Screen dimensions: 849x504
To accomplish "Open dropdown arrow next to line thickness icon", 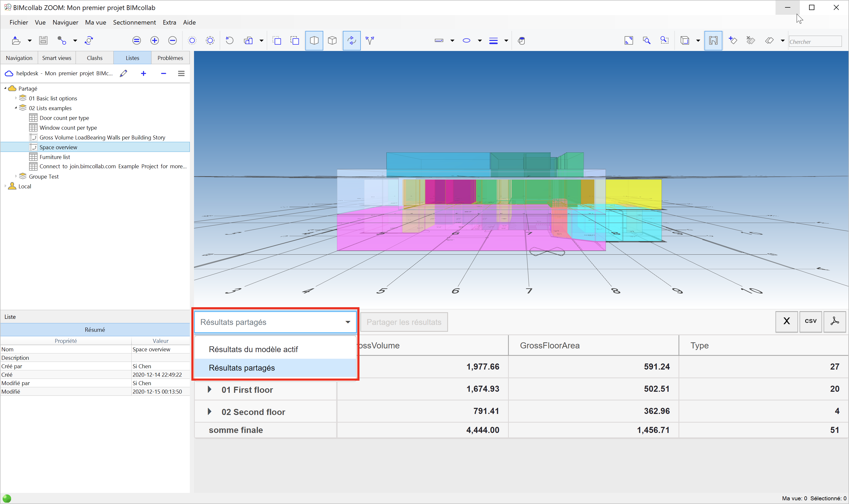I will click(506, 41).
